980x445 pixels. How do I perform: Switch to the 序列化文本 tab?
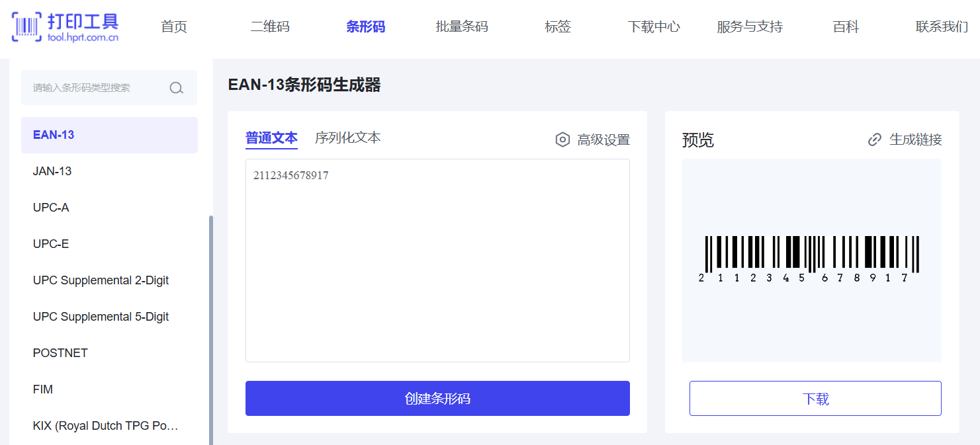tap(348, 138)
